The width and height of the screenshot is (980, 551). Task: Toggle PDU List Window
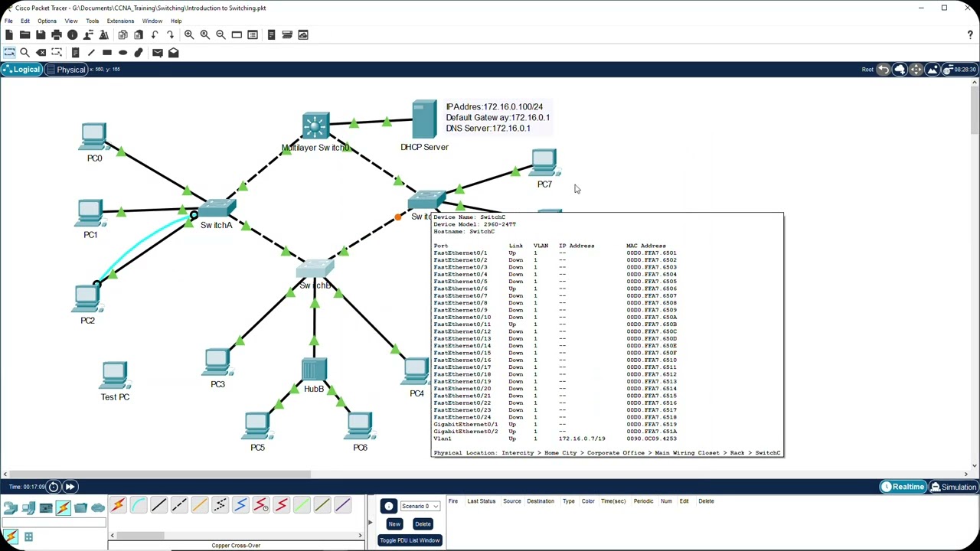coord(410,540)
